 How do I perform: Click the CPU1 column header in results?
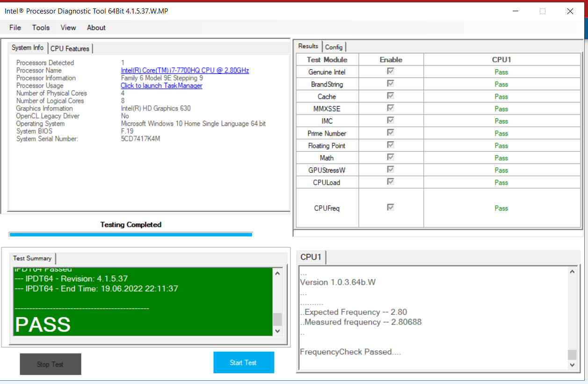coord(501,59)
